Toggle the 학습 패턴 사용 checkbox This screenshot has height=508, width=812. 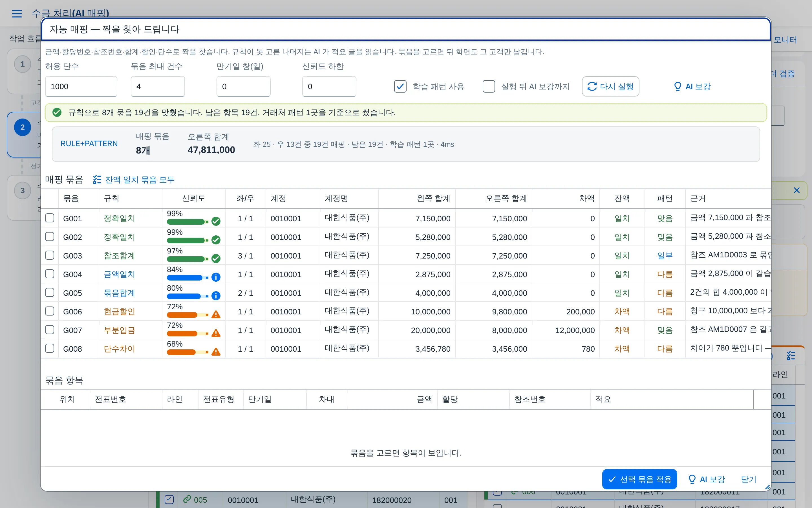[x=400, y=86]
